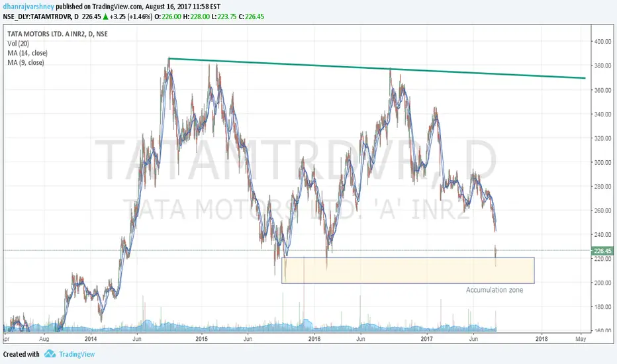The width and height of the screenshot is (617, 364).
Task: Click the Aug time axis label
Action: click(x=44, y=338)
